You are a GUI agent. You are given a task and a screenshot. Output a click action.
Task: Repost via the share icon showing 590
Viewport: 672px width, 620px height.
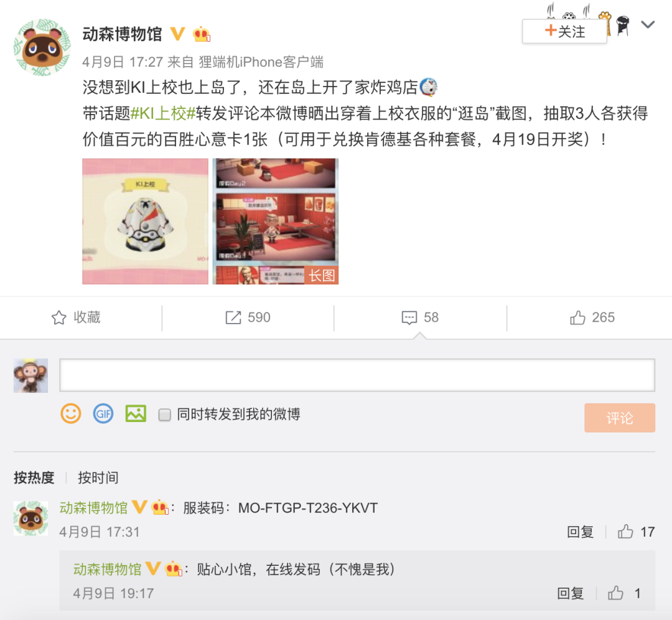point(248,317)
